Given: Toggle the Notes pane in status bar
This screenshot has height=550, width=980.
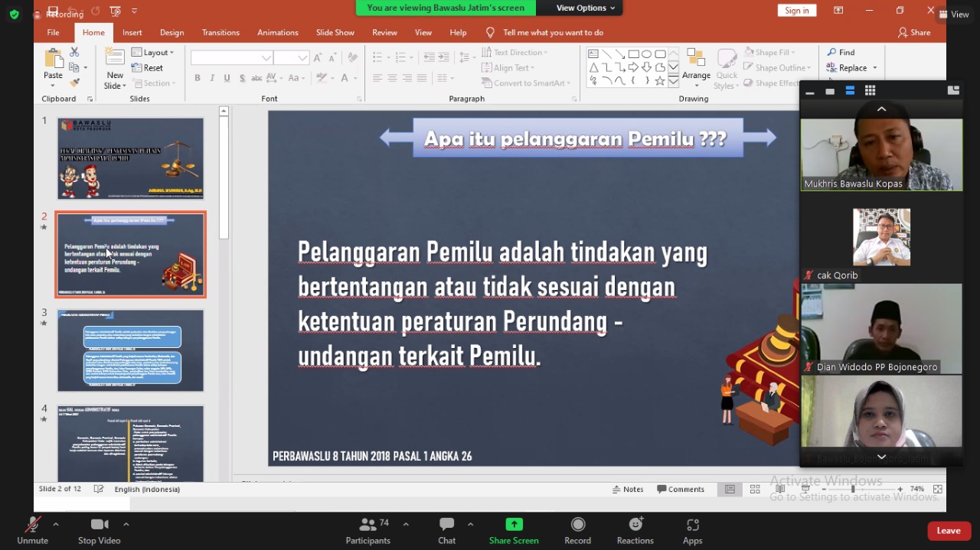Looking at the screenshot, I should coord(627,490).
